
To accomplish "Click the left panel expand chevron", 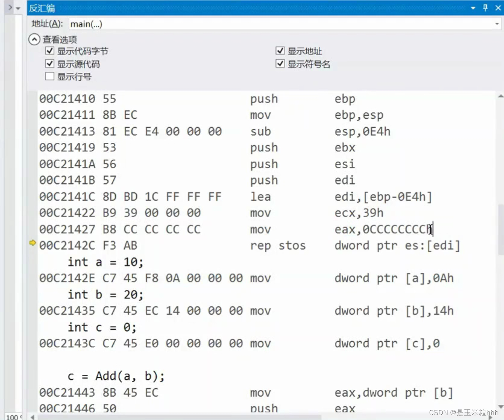I will [10, 8].
